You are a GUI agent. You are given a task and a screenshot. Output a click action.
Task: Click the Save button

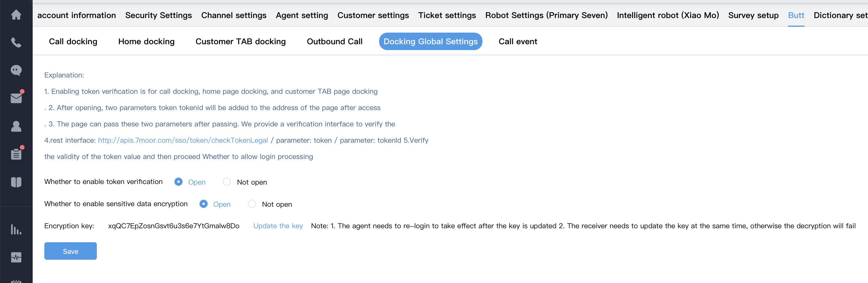coord(70,251)
